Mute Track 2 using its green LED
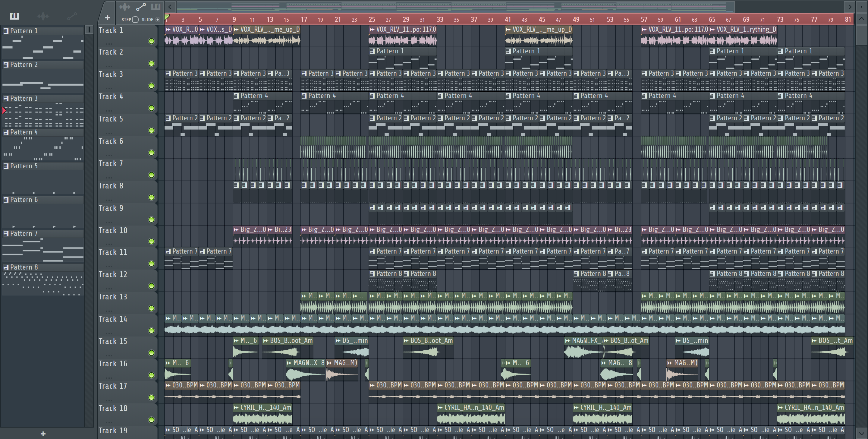The height and width of the screenshot is (439, 868). pos(151,63)
